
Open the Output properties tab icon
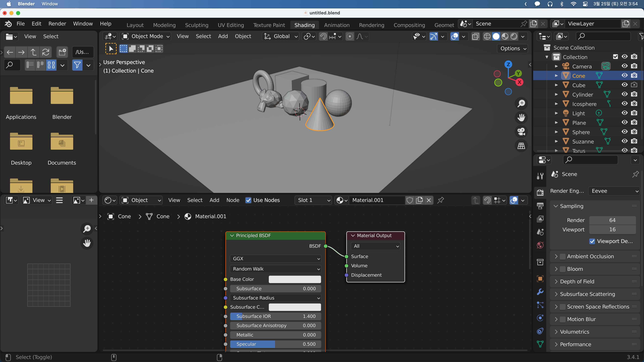tap(540, 206)
